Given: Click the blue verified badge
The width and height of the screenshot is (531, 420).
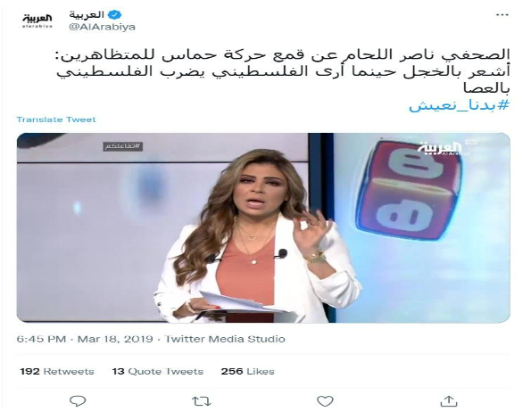Looking at the screenshot, I should coord(115,15).
